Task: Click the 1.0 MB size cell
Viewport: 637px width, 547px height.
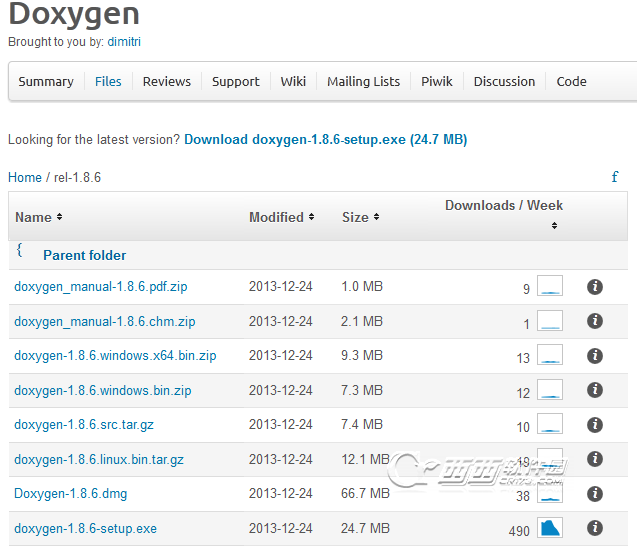Action: (x=362, y=286)
